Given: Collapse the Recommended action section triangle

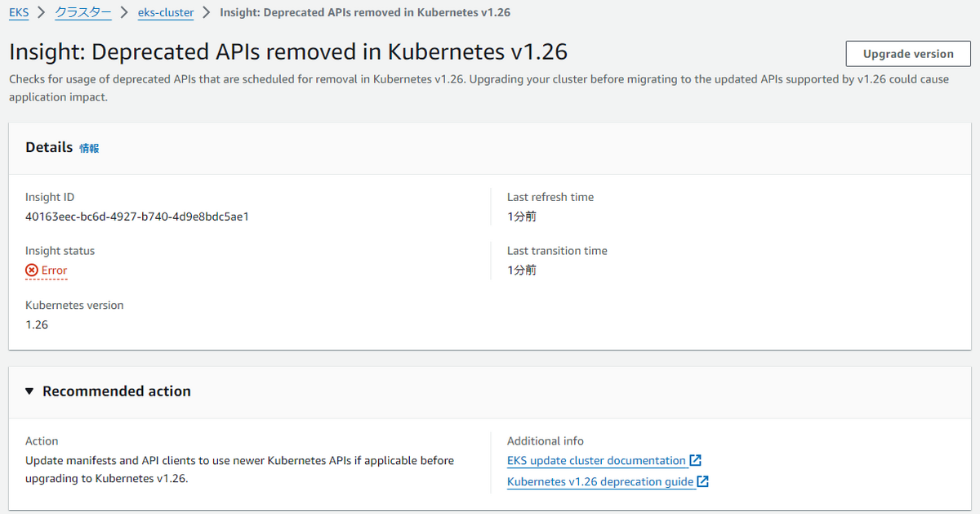Looking at the screenshot, I should click(30, 391).
